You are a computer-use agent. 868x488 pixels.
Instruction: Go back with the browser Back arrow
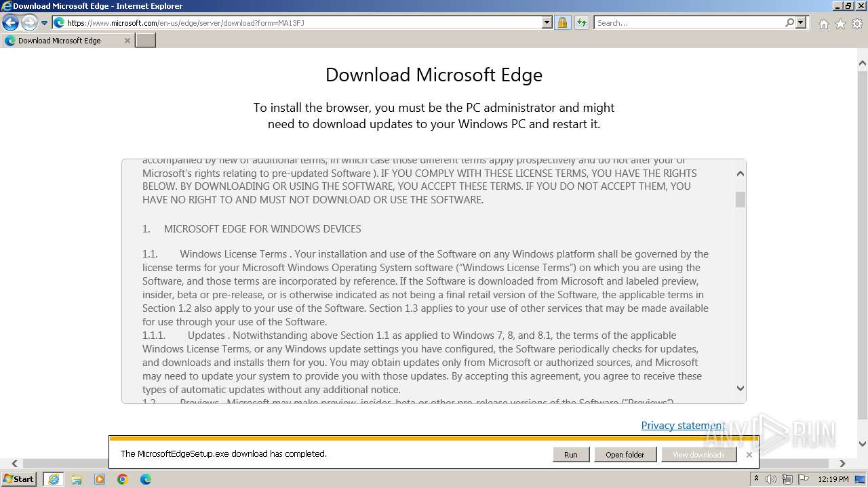click(10, 23)
